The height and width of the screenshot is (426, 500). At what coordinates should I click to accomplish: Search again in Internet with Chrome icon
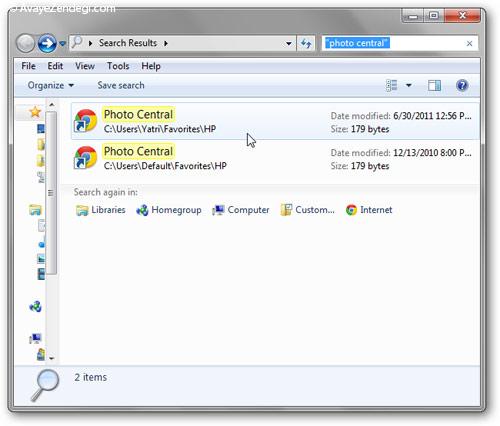(x=369, y=210)
